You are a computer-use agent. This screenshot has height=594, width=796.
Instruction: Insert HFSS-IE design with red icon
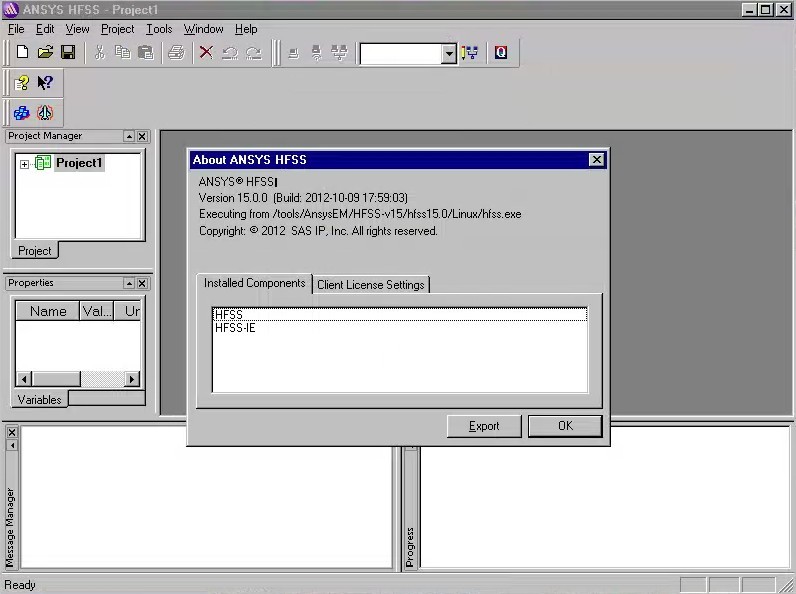45,113
